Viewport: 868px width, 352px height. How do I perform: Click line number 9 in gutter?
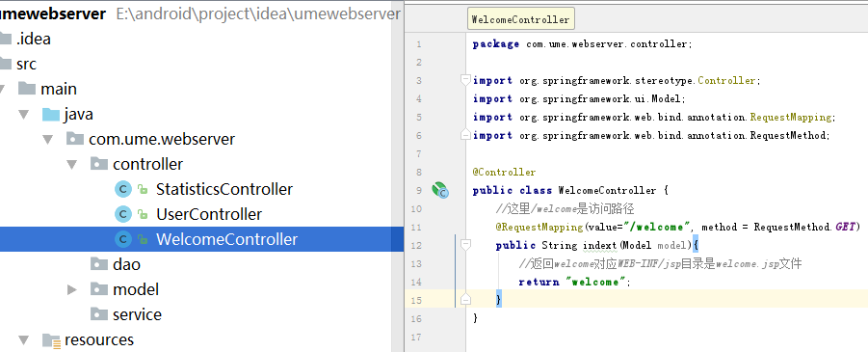(418, 190)
